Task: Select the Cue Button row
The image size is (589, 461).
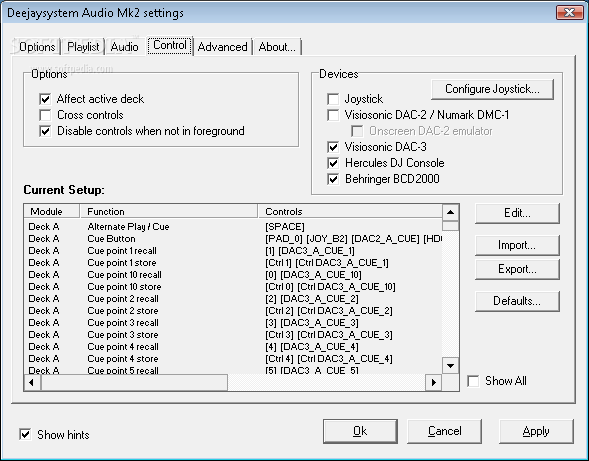Action: [x=233, y=239]
